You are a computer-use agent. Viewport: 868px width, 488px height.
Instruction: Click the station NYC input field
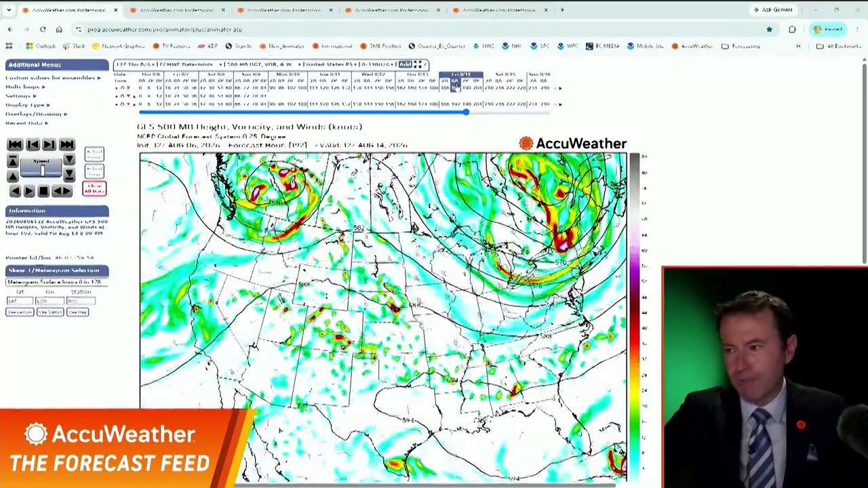coord(81,301)
